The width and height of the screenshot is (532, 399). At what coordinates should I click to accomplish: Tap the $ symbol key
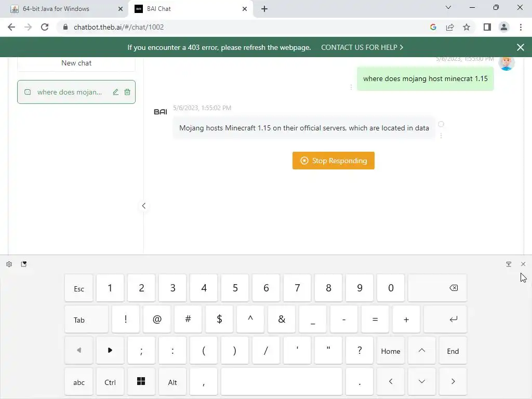point(219,320)
